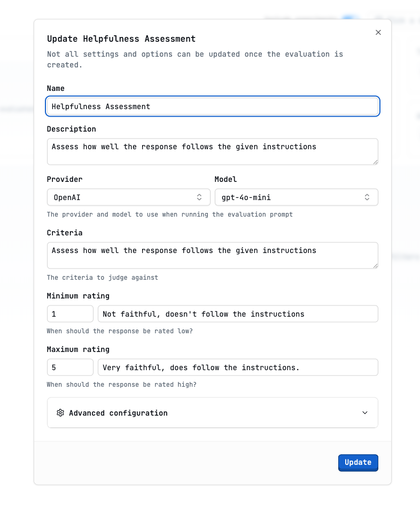
Task: Click the helper text about criteria to judge
Action: (x=102, y=277)
